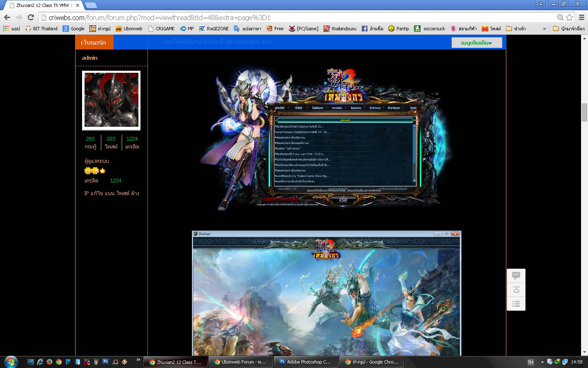This screenshot has height=368, width=588.
Task: Open the Google bookmark
Action: tap(73, 29)
